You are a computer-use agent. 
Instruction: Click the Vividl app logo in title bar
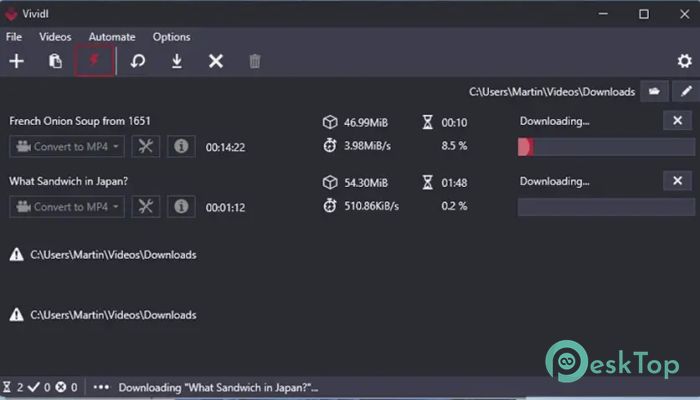point(11,14)
